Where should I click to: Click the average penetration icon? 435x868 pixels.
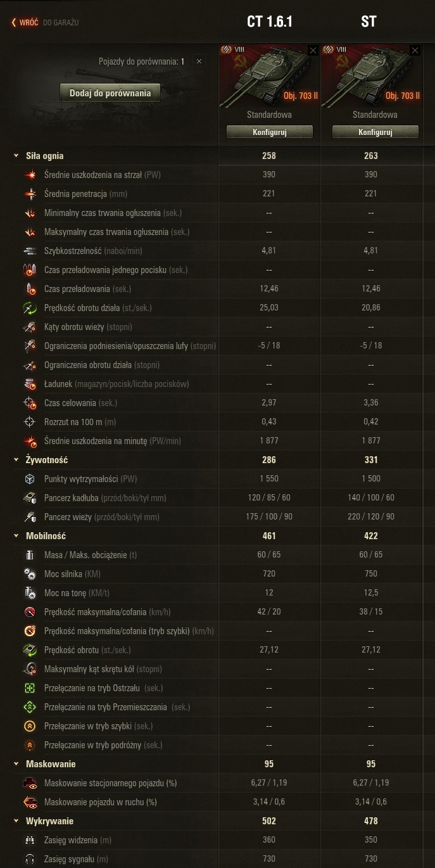30,194
